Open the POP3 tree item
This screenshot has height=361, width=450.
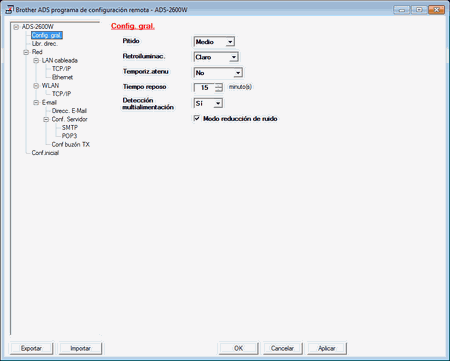[x=69, y=136]
